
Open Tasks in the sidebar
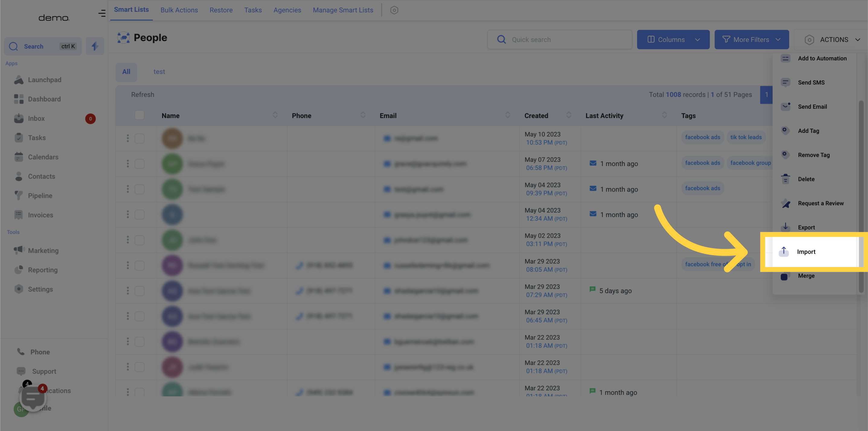(30, 138)
